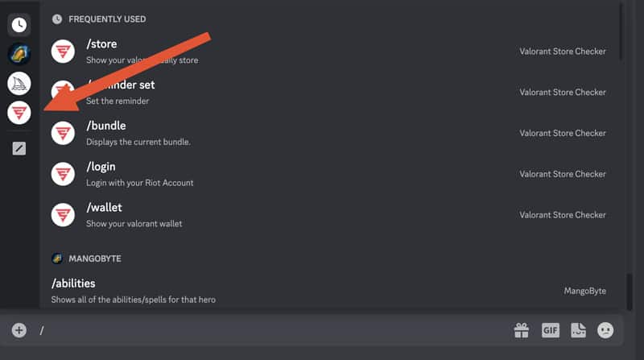The image size is (644, 360).
Task: Select the MangoByte bot icon in sidebar
Action: (19, 54)
